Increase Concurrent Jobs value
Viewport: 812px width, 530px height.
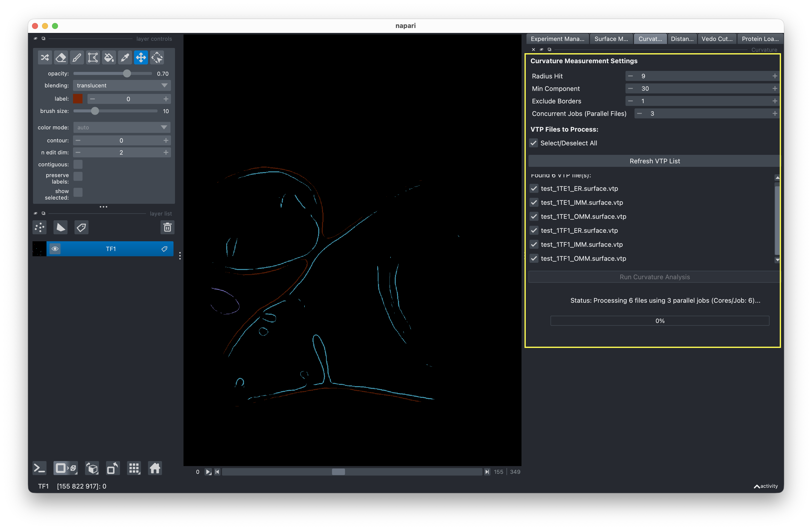[775, 113]
